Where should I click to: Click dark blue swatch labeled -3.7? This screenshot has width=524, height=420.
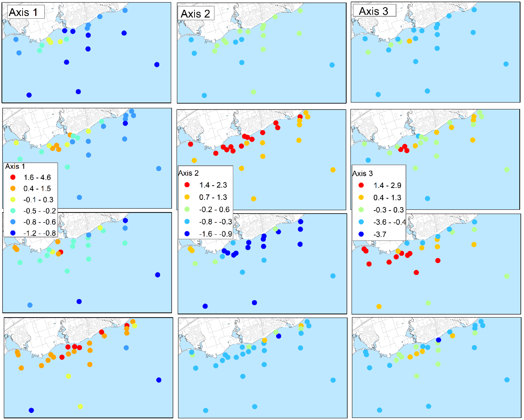click(x=361, y=234)
